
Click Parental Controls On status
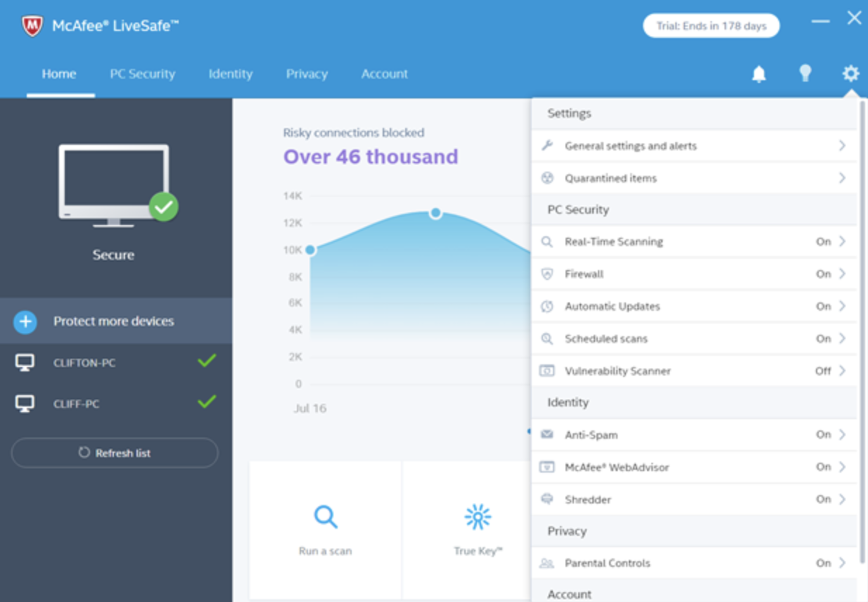click(824, 563)
